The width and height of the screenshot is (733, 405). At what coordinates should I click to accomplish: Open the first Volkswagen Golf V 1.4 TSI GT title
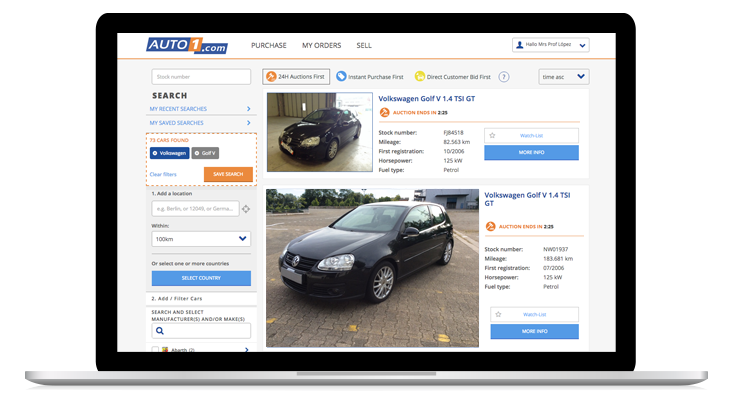pyautogui.click(x=426, y=99)
